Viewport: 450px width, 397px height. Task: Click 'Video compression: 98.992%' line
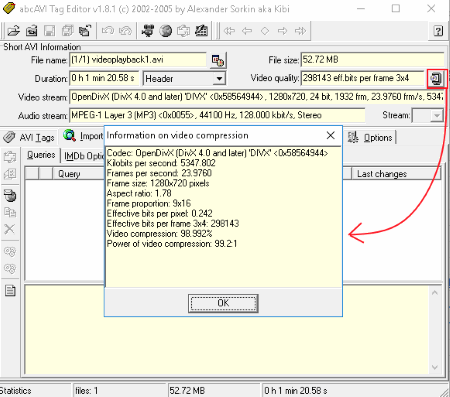coord(159,234)
